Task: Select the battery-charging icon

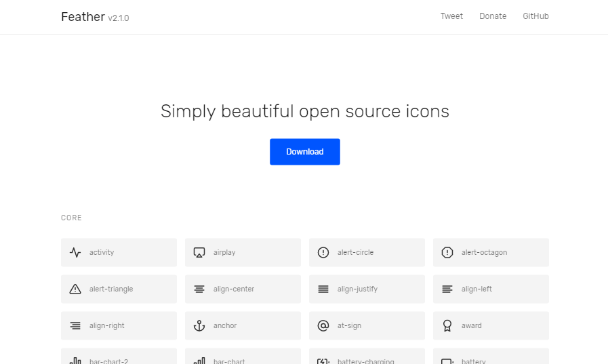Action: [323, 361]
